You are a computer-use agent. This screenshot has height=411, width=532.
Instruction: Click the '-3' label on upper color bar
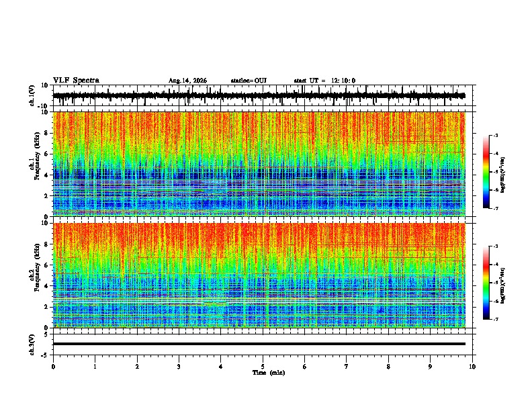496,135
